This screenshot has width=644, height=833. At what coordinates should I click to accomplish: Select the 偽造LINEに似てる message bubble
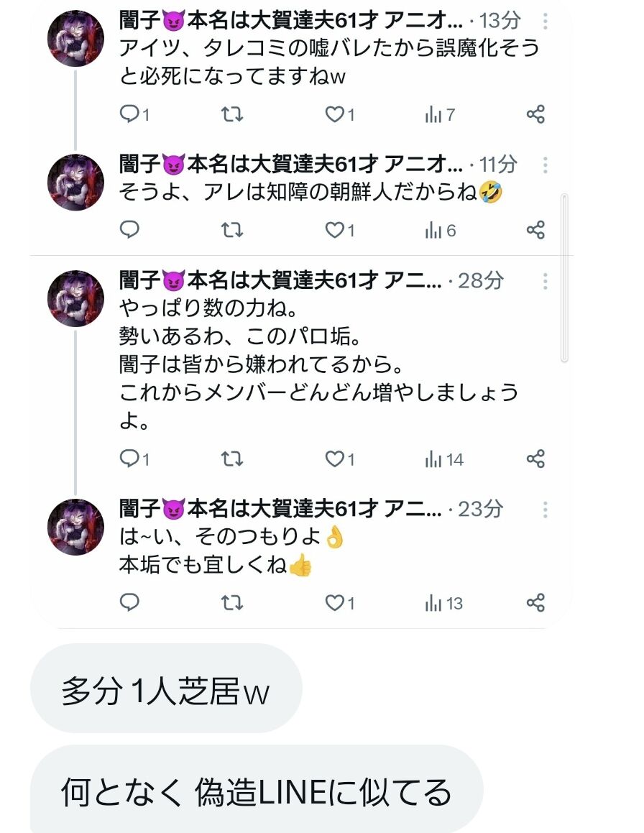(257, 790)
